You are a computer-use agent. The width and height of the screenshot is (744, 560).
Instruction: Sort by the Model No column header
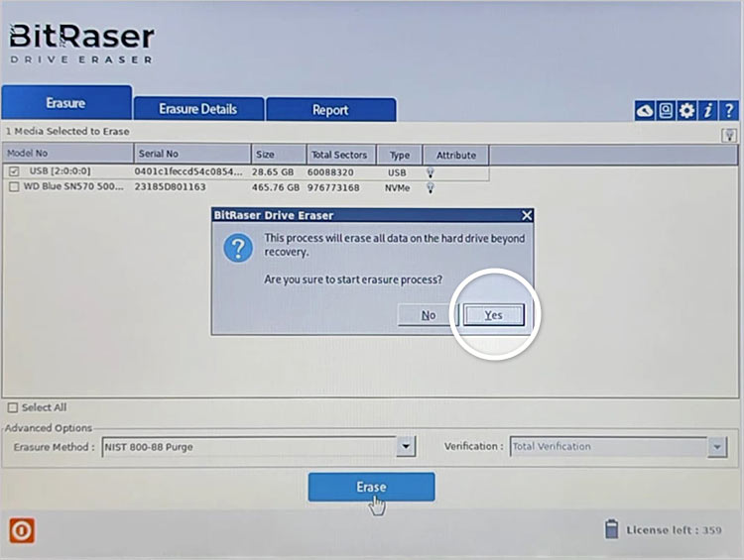(67, 154)
